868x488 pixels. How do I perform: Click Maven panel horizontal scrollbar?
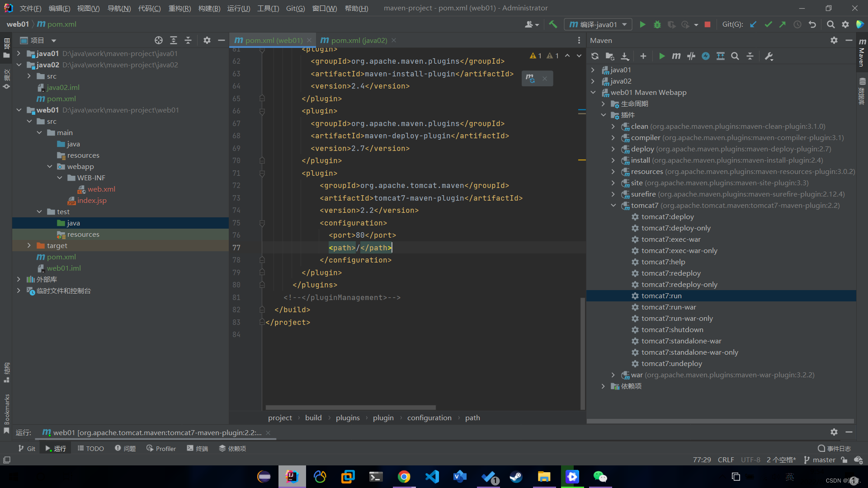pyautogui.click(x=720, y=421)
